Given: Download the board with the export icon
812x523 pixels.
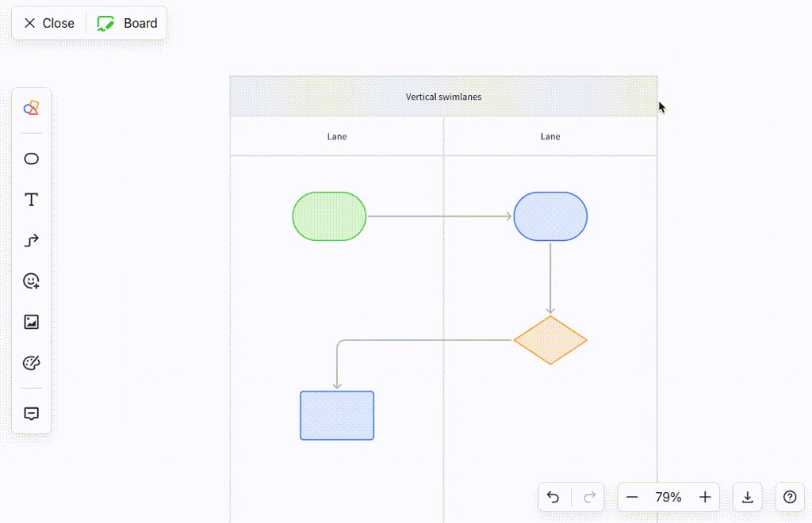Looking at the screenshot, I should click(x=747, y=497).
